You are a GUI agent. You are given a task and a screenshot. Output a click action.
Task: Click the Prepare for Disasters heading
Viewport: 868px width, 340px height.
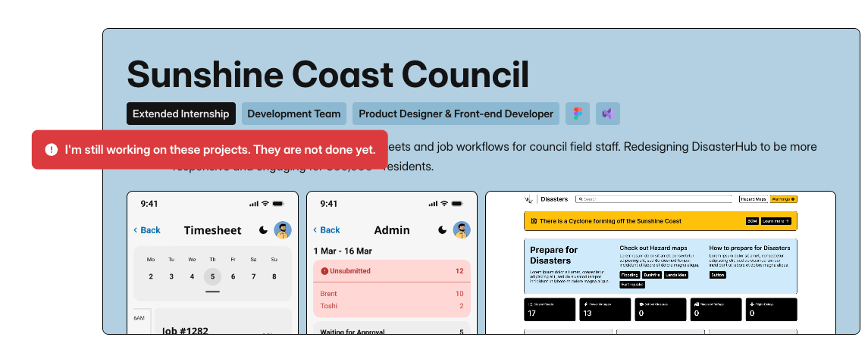(x=553, y=255)
